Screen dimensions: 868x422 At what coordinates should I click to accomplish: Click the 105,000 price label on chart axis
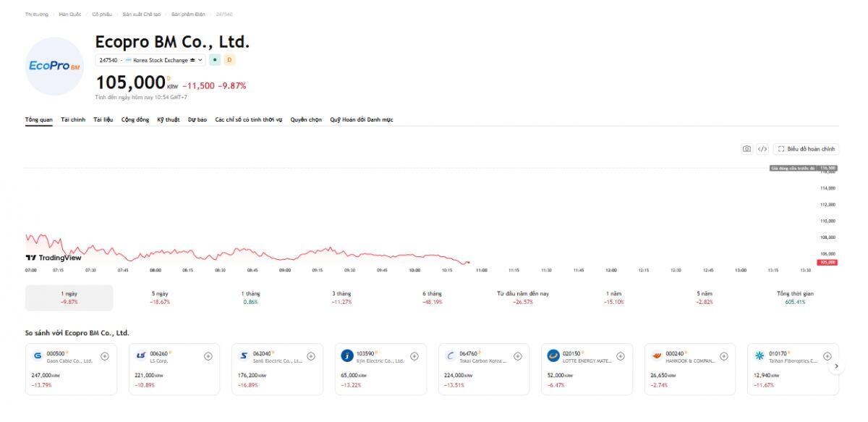point(828,262)
